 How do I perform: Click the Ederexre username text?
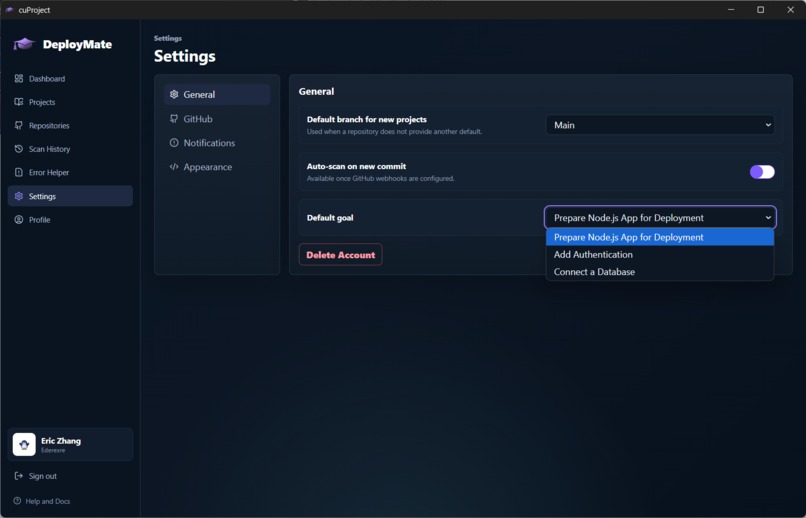[x=53, y=450]
